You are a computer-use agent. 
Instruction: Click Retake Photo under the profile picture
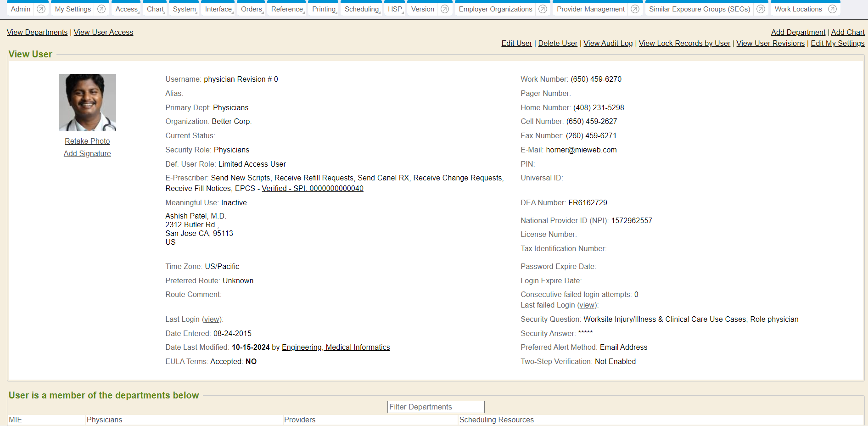[87, 141]
